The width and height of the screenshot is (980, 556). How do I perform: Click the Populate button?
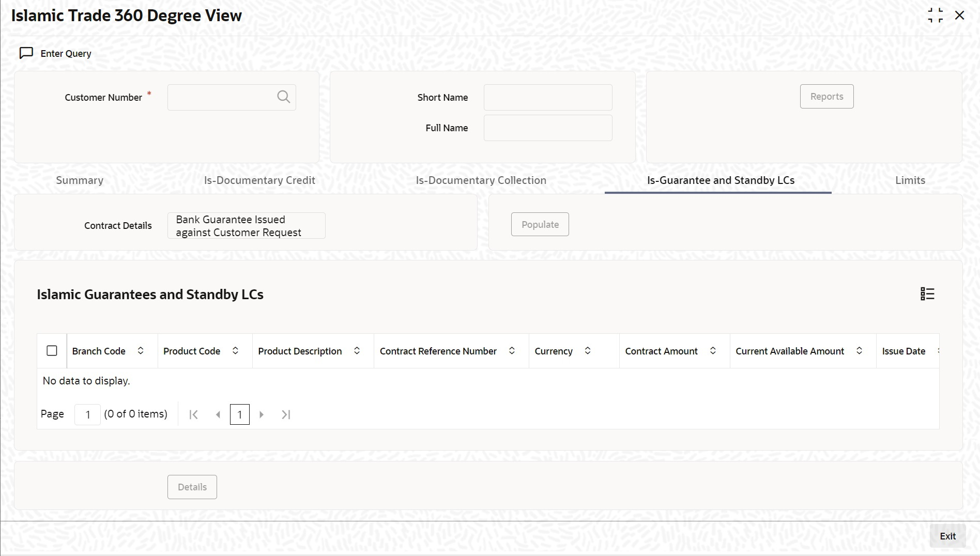point(540,224)
